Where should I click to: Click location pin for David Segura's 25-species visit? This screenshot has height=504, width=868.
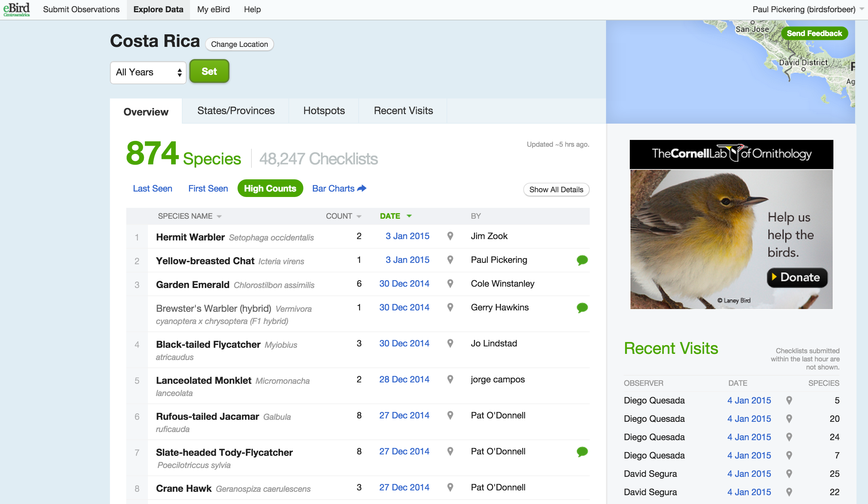789,474
